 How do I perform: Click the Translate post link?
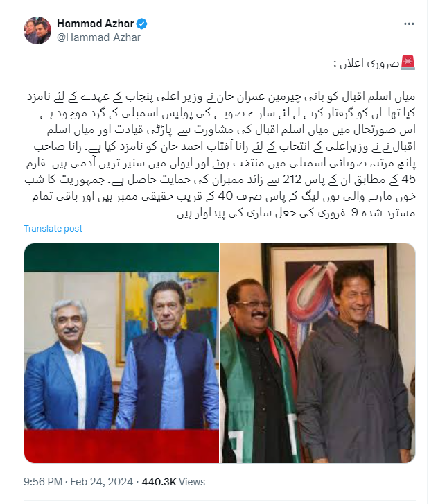(53, 229)
